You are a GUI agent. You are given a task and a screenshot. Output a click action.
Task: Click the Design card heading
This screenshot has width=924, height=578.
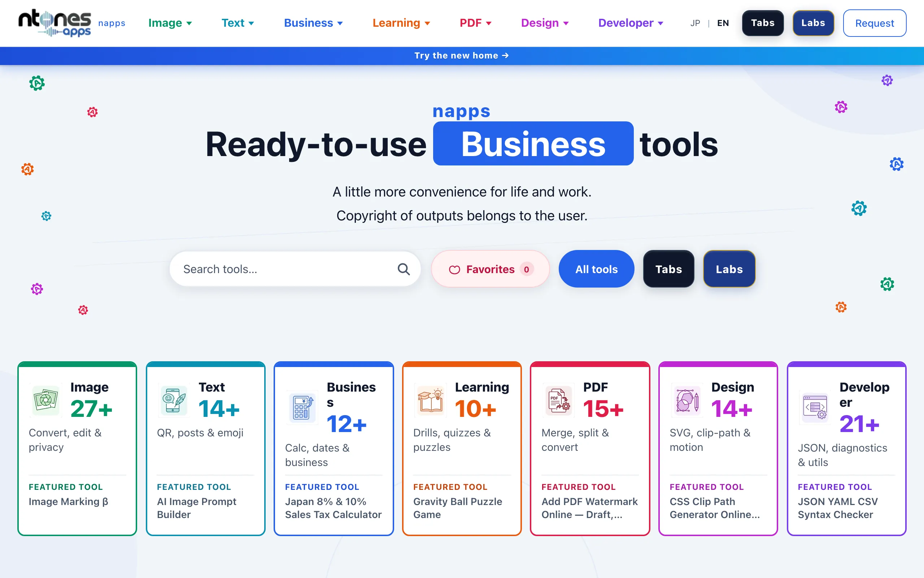click(733, 387)
